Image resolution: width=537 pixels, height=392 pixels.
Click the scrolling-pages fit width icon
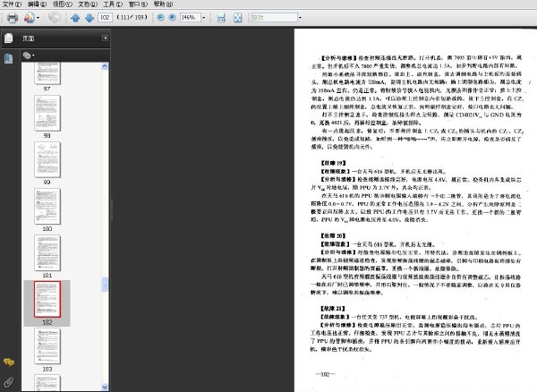point(221,18)
